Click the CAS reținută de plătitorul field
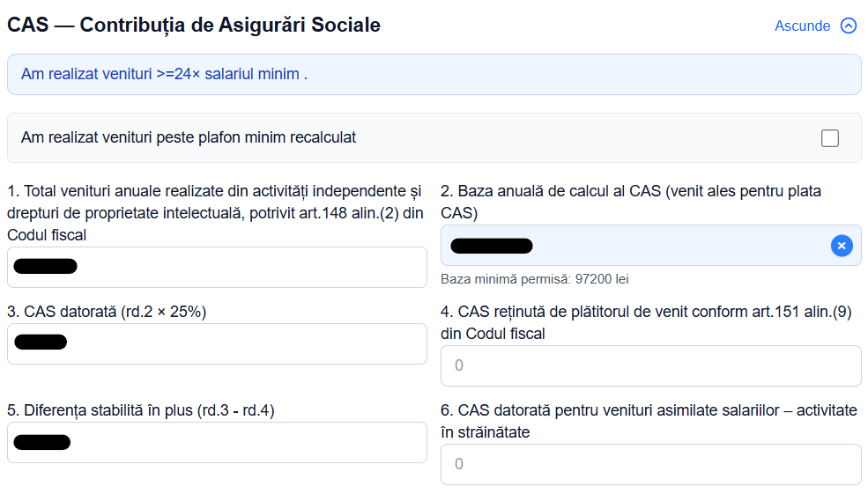The height and width of the screenshot is (494, 868). [651, 365]
